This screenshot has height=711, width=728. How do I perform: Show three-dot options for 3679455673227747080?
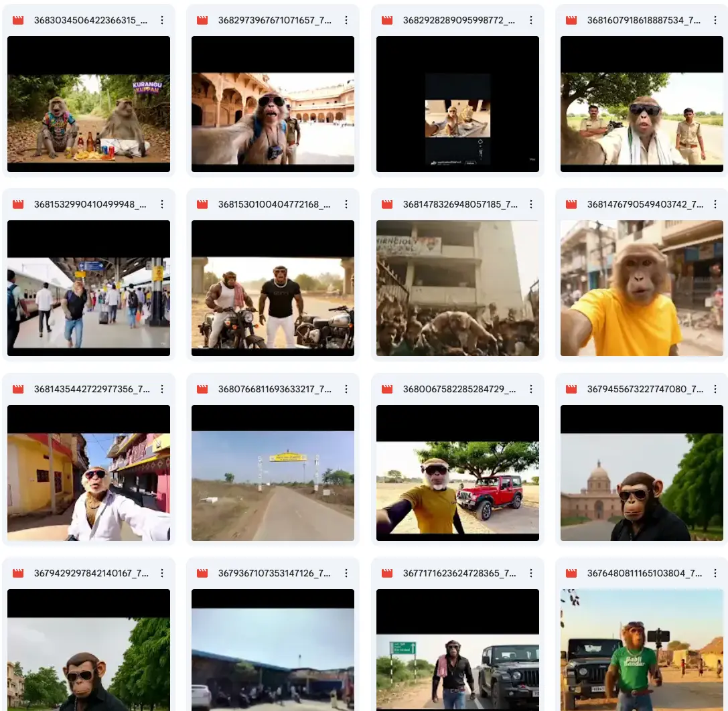click(715, 389)
